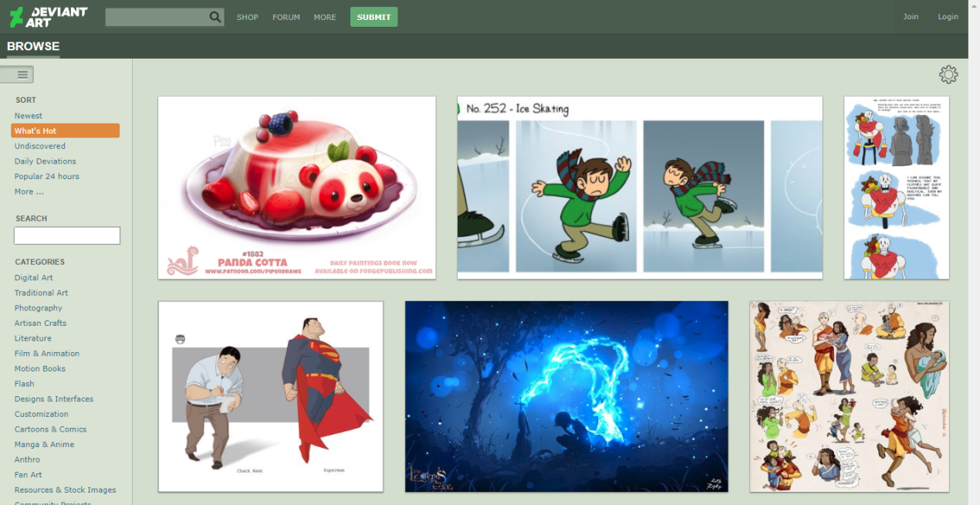The image size is (980, 505).
Task: Open Artisan Crafts category
Action: 41,323
